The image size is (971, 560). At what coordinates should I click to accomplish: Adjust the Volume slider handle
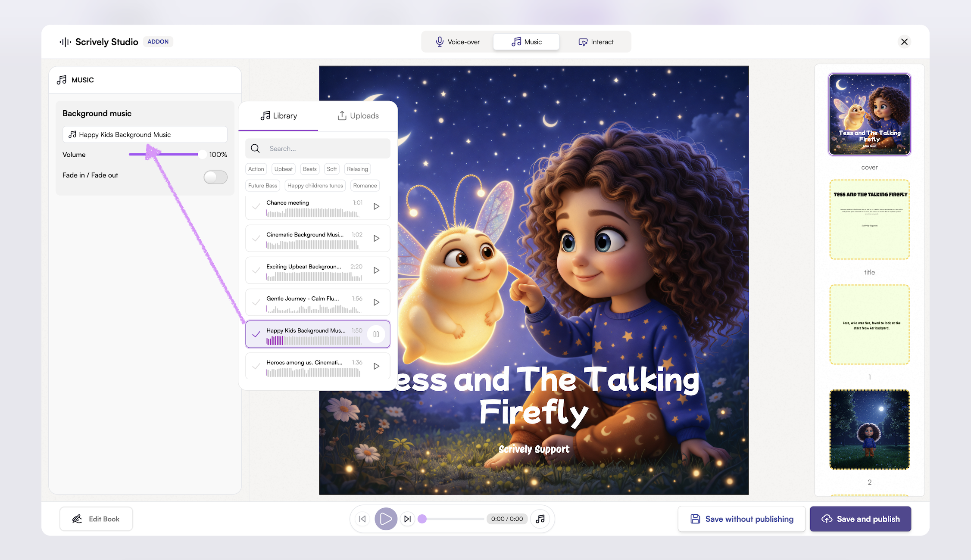click(202, 154)
